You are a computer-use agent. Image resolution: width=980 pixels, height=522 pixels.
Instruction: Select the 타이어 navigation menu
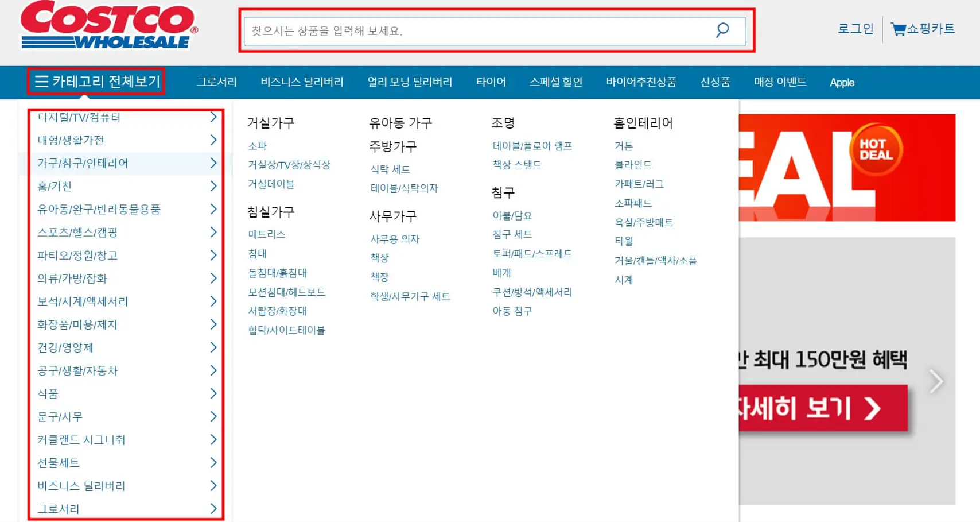(x=491, y=82)
